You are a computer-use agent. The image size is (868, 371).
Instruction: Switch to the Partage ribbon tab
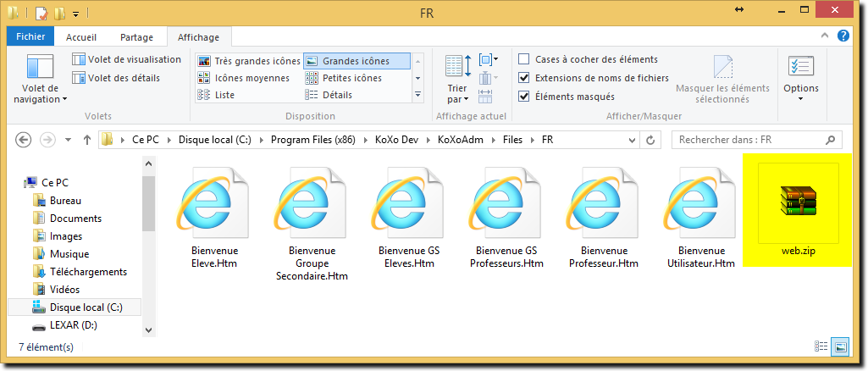coord(136,37)
